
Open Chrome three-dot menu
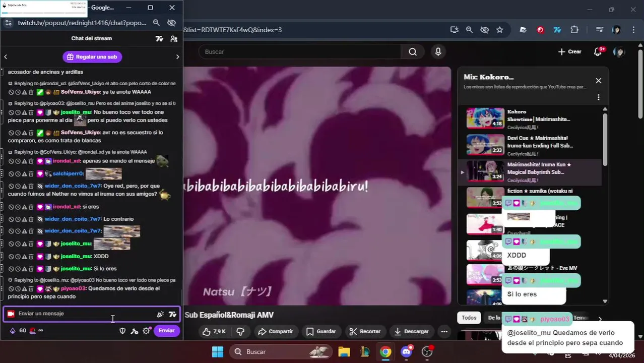[x=633, y=30]
